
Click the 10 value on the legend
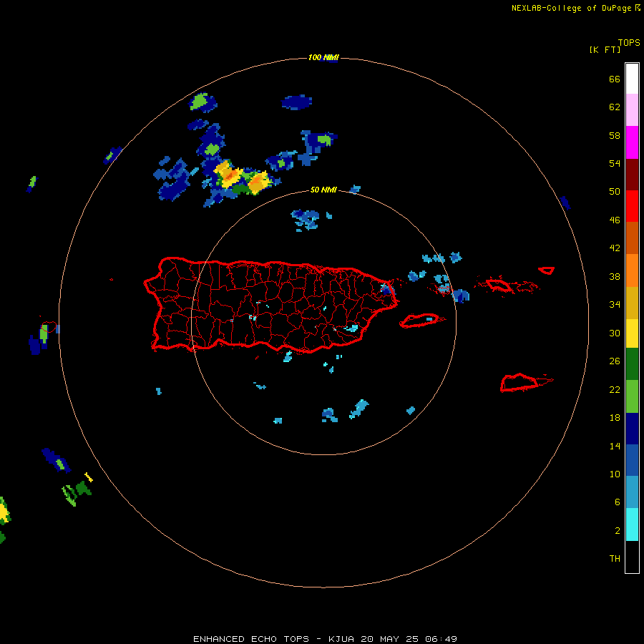pyautogui.click(x=615, y=474)
